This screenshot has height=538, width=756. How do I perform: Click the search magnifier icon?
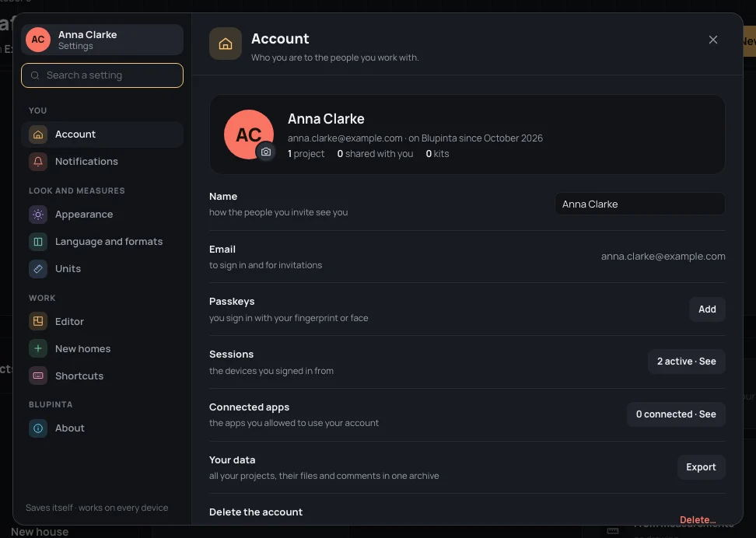pos(35,75)
